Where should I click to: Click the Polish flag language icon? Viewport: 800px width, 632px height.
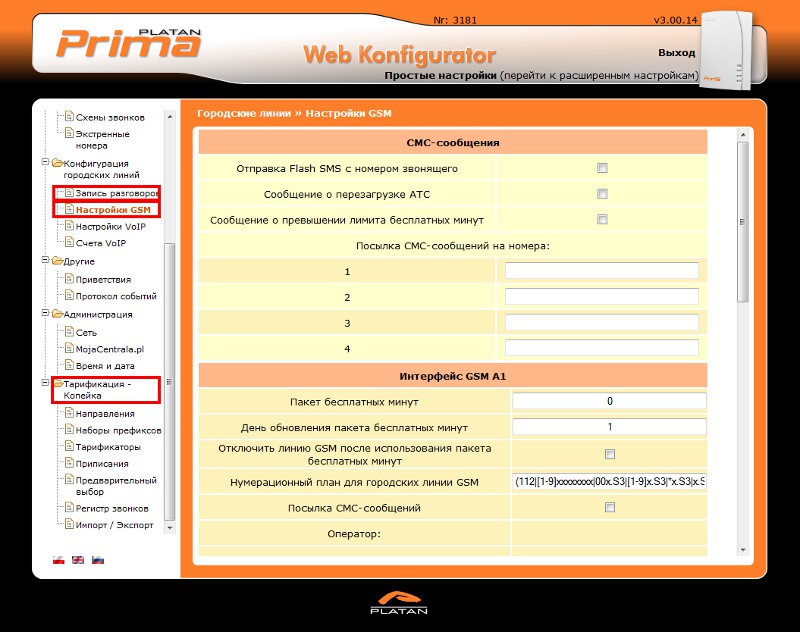click(59, 560)
